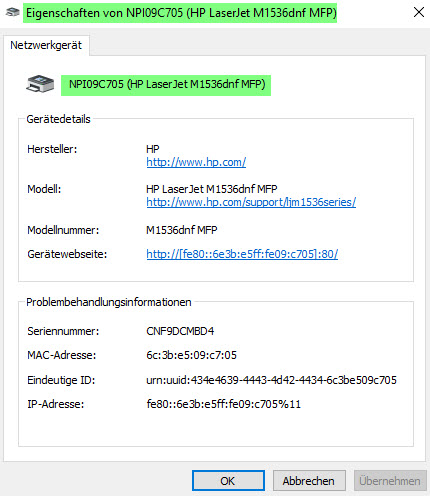Click the Modell value HP LaserJet M1536dnf MFP

(x=212, y=189)
